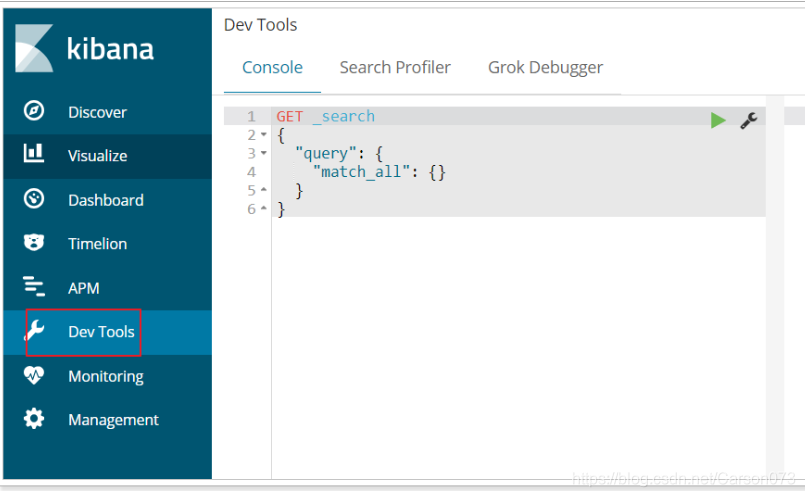
Task: Click the empty curly braces on line 4
Action: pos(437,172)
